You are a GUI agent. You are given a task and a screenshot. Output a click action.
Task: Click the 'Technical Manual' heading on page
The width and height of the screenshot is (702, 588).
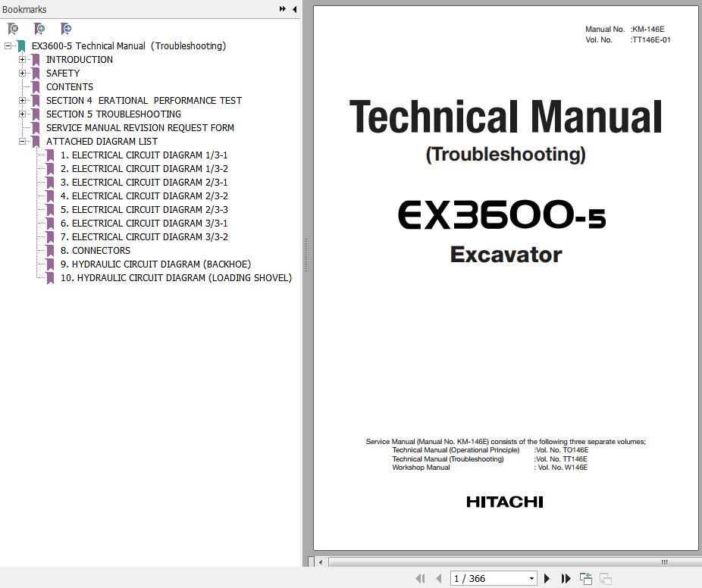506,117
